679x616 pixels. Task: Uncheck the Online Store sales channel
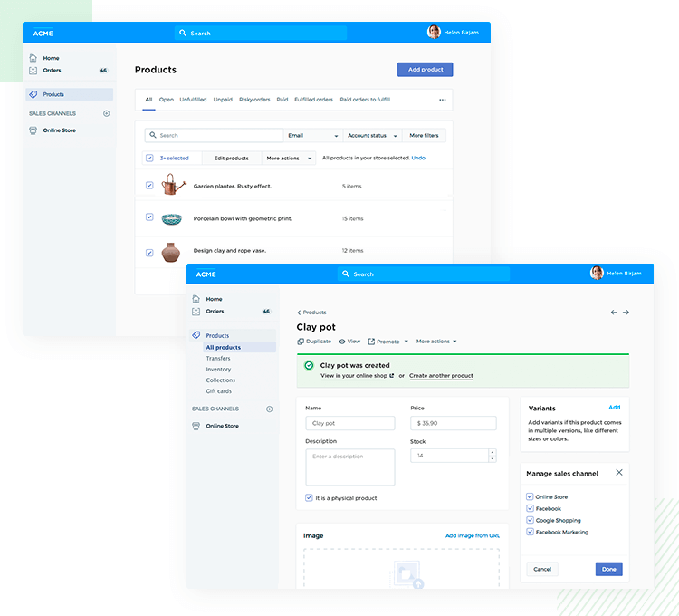coord(530,496)
